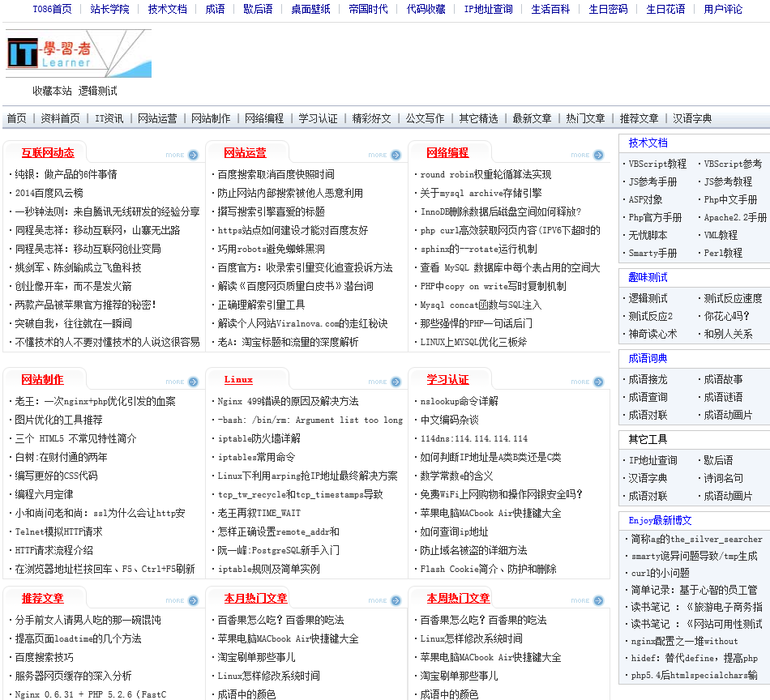The image size is (770, 700).
Task: Open article 百度搜索技巧
Action: 45,657
